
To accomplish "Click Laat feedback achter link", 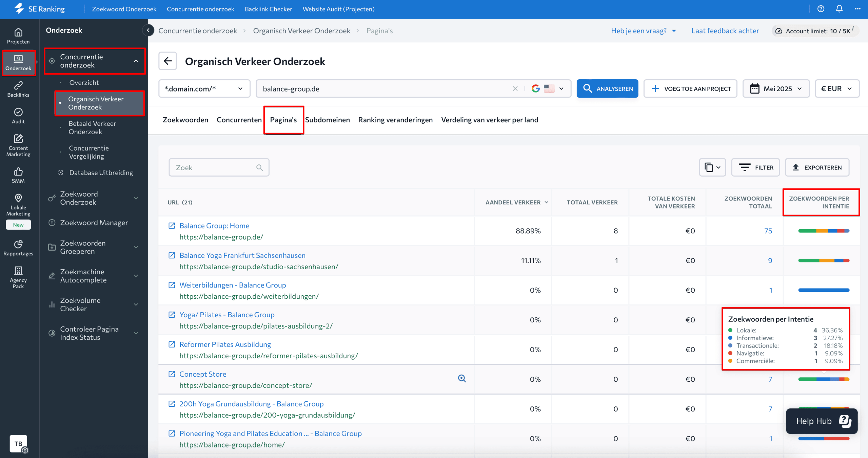I will pos(725,31).
